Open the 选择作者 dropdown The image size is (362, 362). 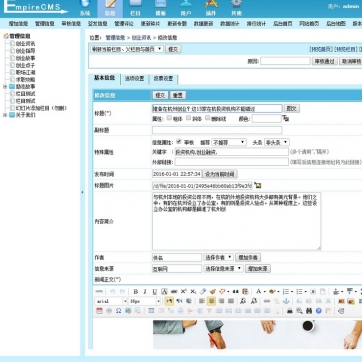click(x=218, y=257)
